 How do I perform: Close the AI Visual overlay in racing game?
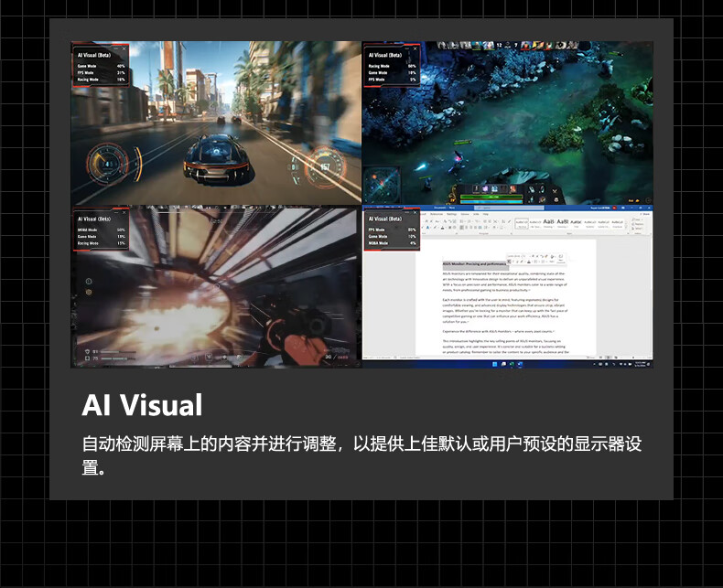[x=125, y=47]
